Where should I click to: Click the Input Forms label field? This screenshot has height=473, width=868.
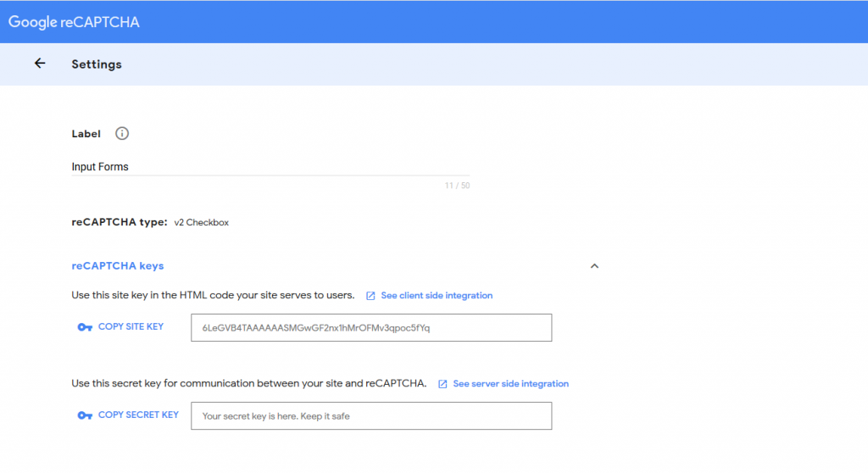pos(270,167)
